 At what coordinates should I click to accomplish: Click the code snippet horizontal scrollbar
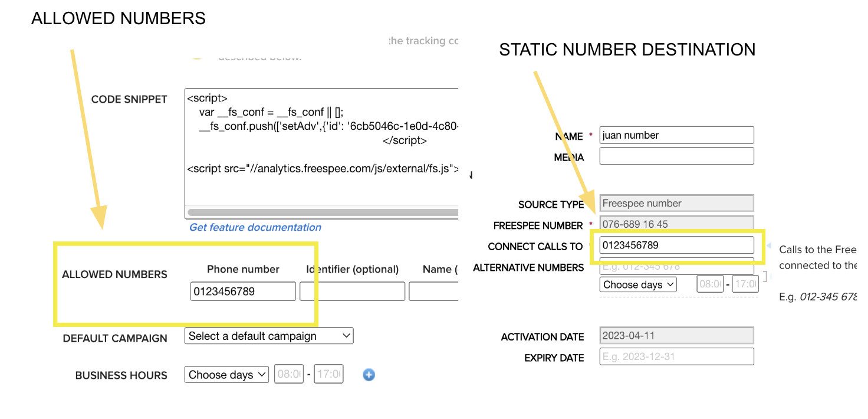tap(323, 212)
